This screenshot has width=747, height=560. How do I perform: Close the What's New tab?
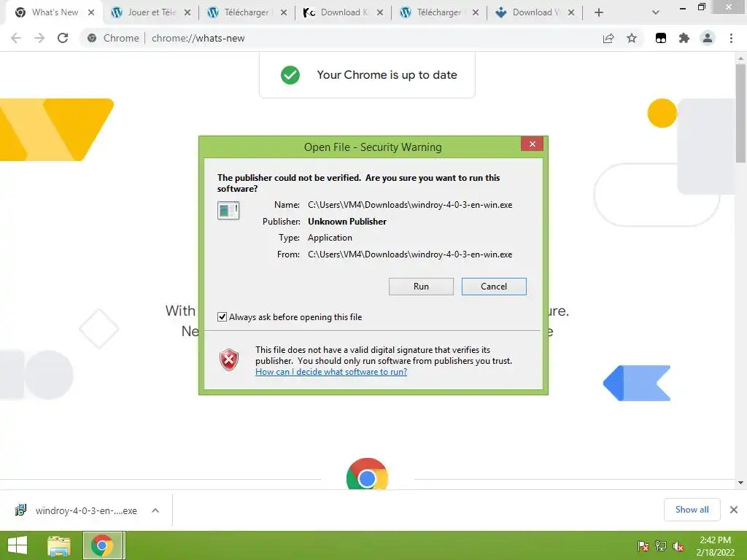click(91, 12)
